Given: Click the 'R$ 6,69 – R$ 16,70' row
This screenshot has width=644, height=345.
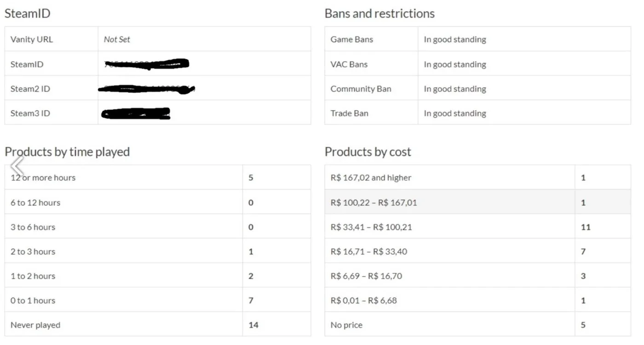Looking at the screenshot, I should [x=478, y=276].
